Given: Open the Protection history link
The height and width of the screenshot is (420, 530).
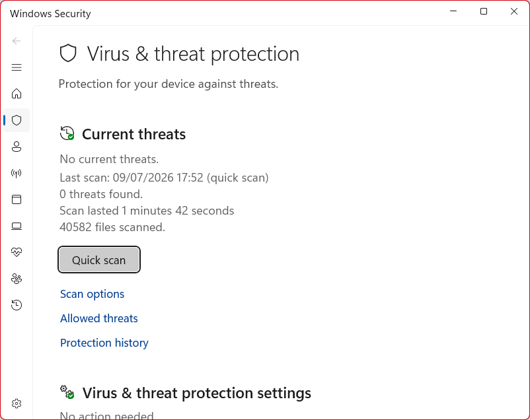Looking at the screenshot, I should [x=104, y=343].
